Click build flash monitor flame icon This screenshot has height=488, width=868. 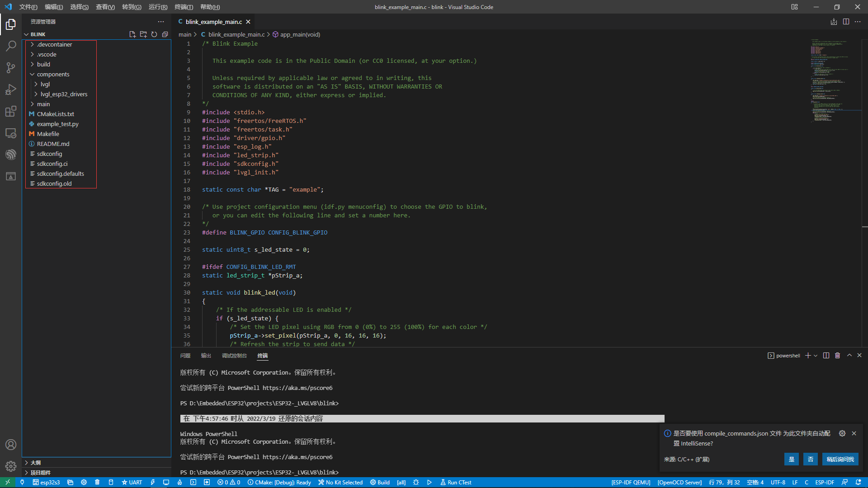pyautogui.click(x=179, y=482)
